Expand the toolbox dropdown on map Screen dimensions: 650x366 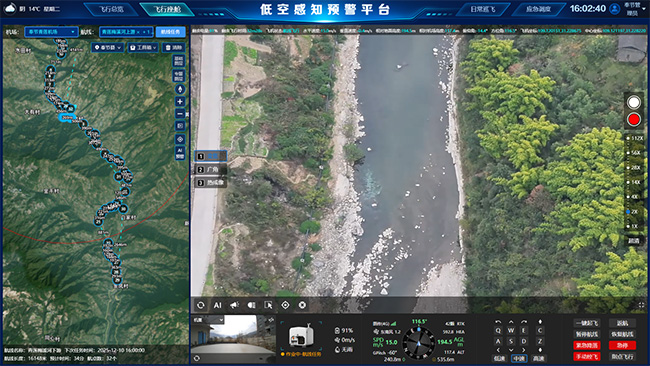click(143, 48)
